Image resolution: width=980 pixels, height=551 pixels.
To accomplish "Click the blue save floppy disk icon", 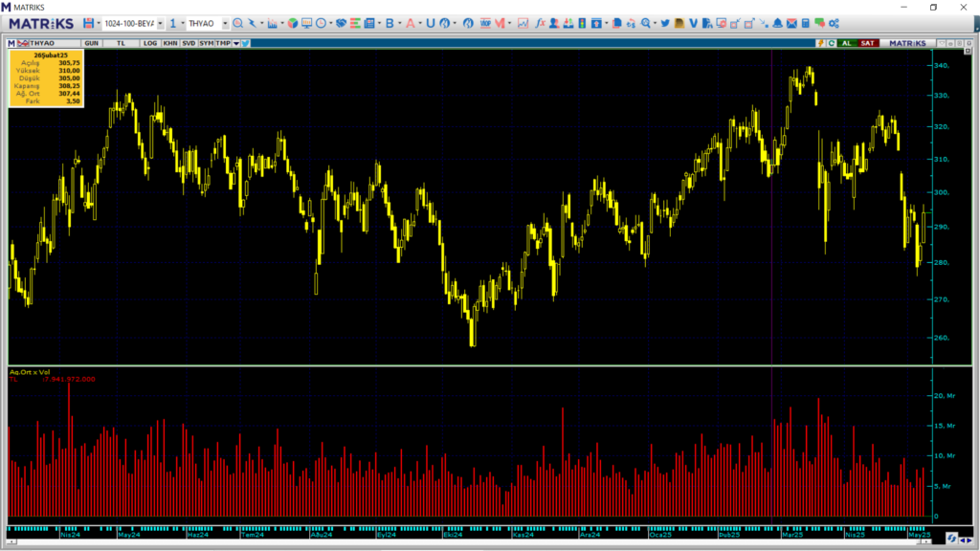I will [88, 23].
